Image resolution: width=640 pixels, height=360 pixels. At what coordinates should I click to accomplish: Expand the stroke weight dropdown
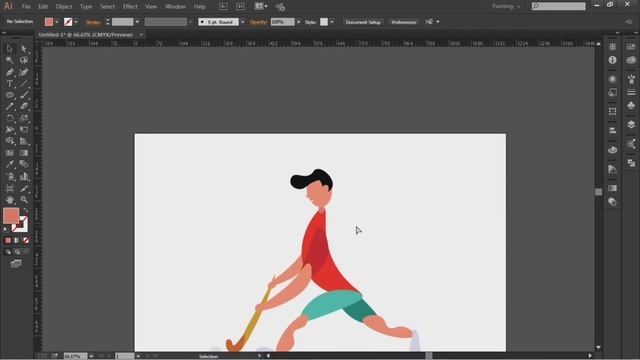point(137,22)
